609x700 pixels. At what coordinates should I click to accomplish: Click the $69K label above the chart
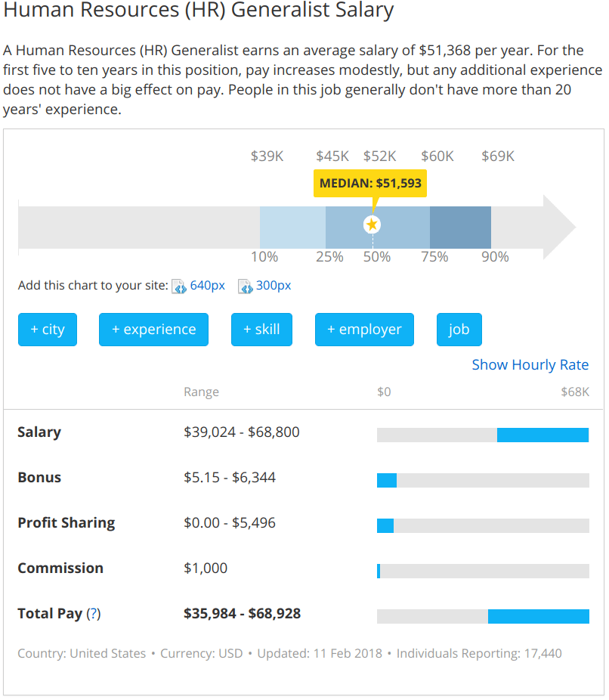point(498,156)
